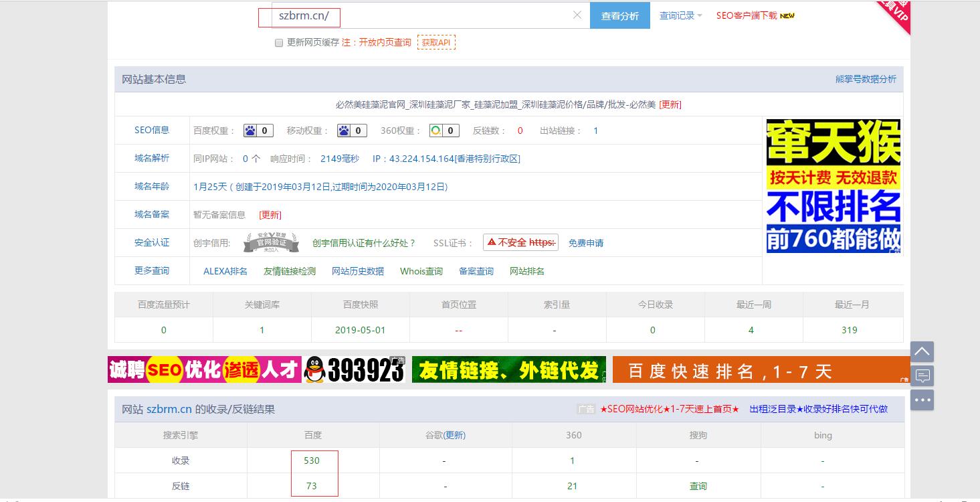This screenshot has width=980, height=502.
Task: Click the 关键词库 value 1
Action: [x=262, y=330]
